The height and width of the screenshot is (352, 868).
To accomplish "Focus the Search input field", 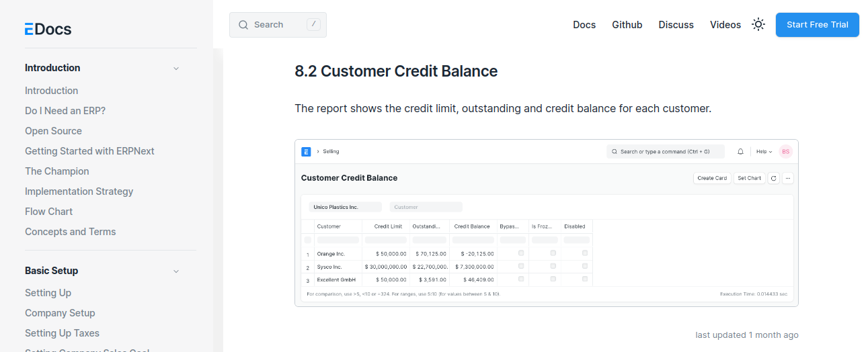I will (278, 25).
